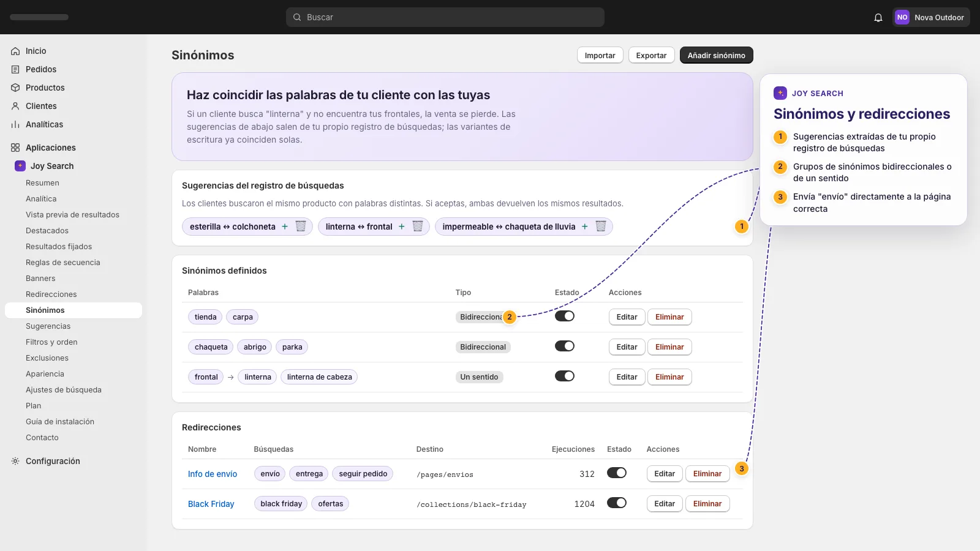
Task: Click the Buscar search field
Action: 445,17
